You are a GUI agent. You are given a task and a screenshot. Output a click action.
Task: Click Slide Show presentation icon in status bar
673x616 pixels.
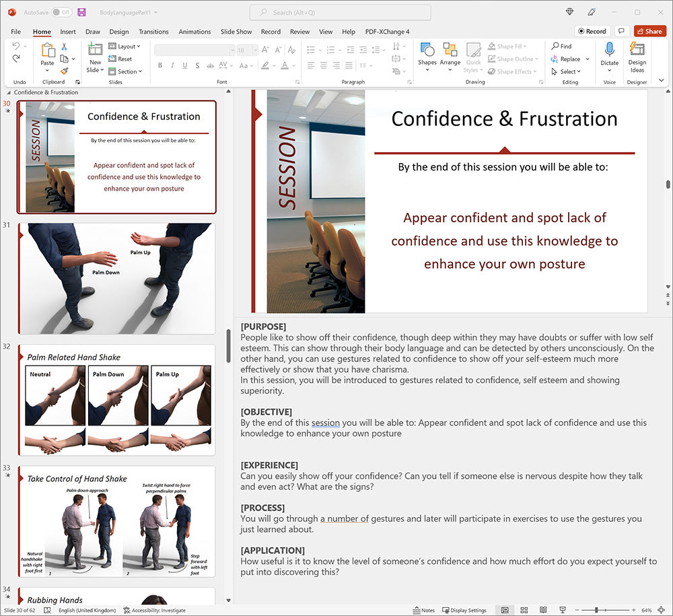pyautogui.click(x=562, y=610)
